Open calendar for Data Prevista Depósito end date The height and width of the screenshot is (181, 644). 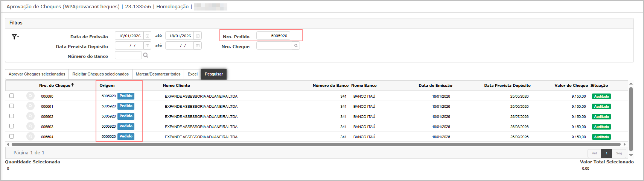click(198, 46)
